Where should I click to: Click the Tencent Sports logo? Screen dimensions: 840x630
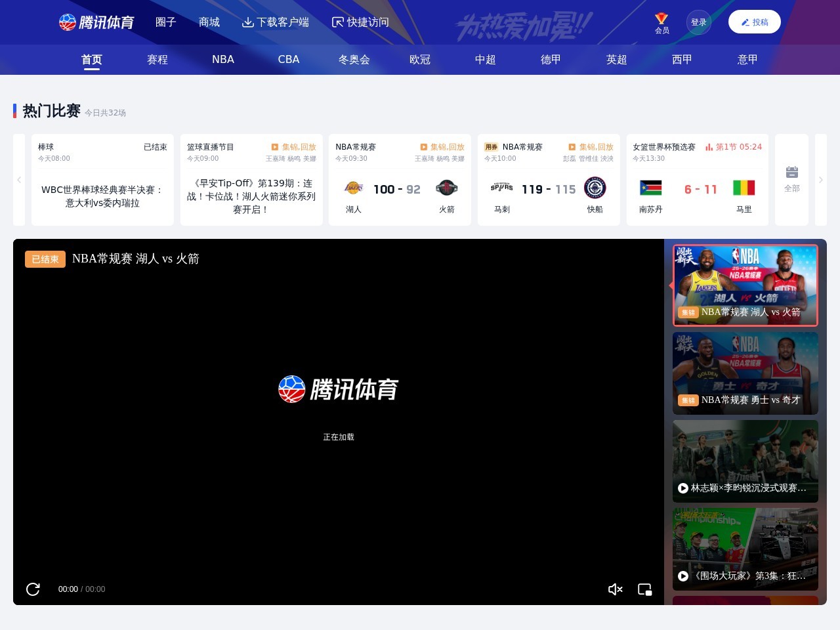[96, 22]
